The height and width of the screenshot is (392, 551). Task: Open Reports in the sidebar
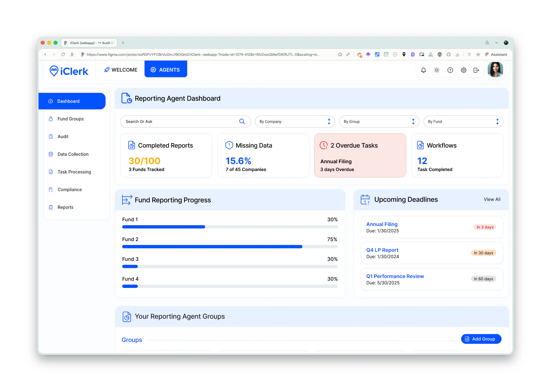(61, 207)
